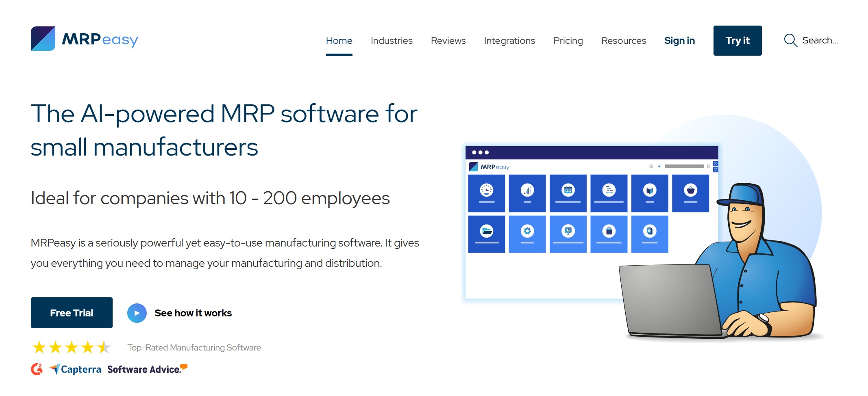Screen dimensions: 868x396
Task: Click the calendar tile icon in illustration
Action: pyautogui.click(x=568, y=190)
